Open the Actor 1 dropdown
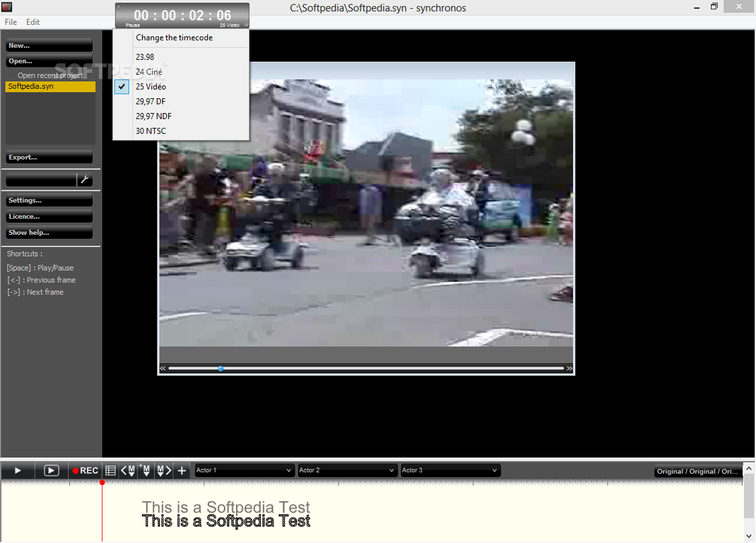The image size is (756, 543). point(243,470)
